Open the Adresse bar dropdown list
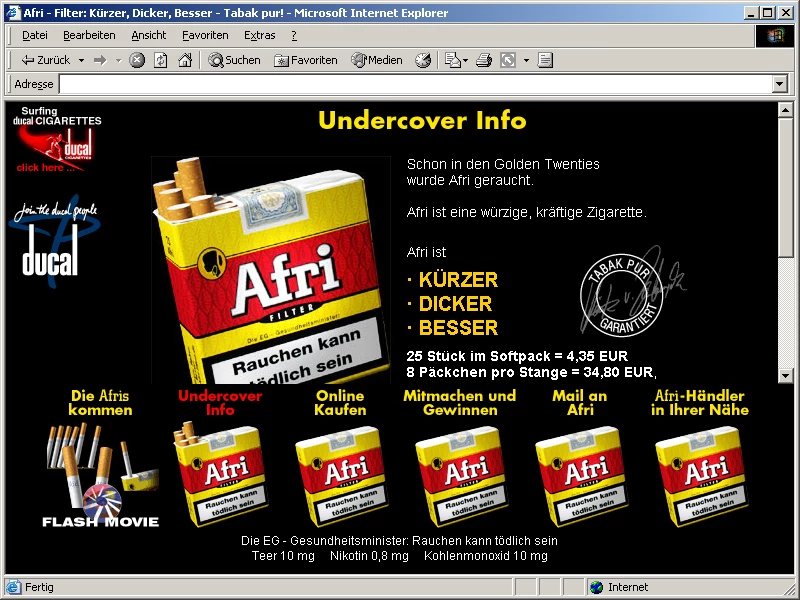The width and height of the screenshot is (800, 600). (x=780, y=85)
